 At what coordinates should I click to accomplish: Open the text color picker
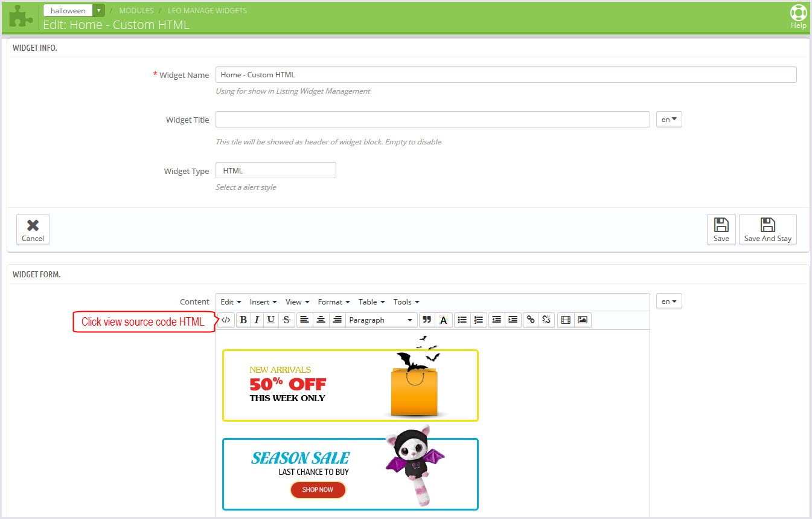tap(444, 320)
